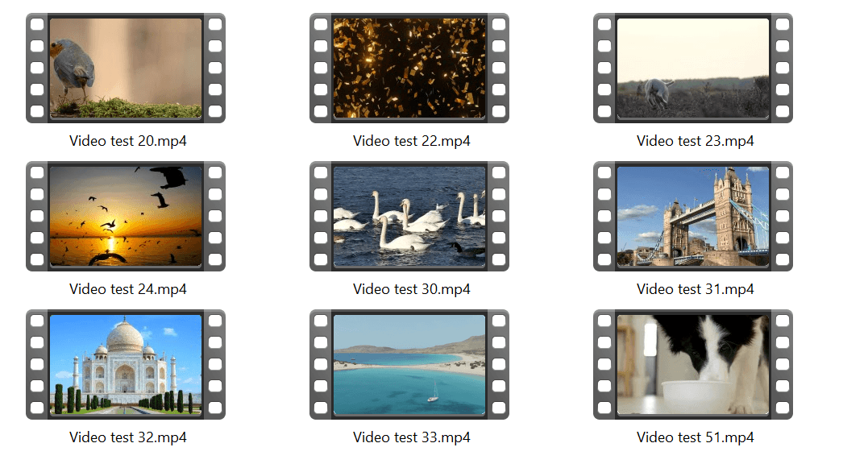This screenshot has width=868, height=468.
Task: Click the sunset seagulls video thumbnail
Action: [126, 217]
